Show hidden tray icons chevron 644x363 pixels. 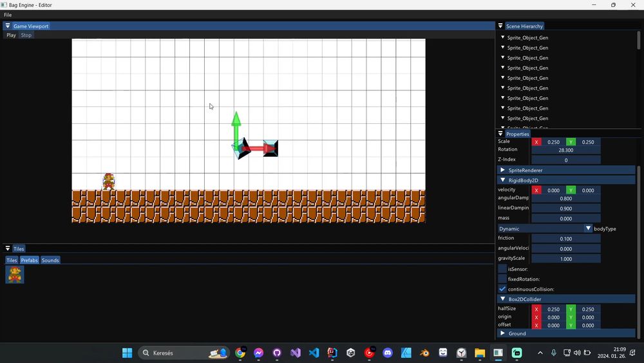[x=540, y=353]
